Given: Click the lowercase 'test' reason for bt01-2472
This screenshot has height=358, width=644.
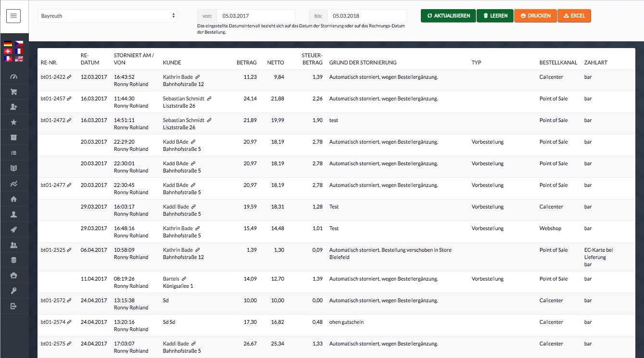Looking at the screenshot, I should pos(333,120).
